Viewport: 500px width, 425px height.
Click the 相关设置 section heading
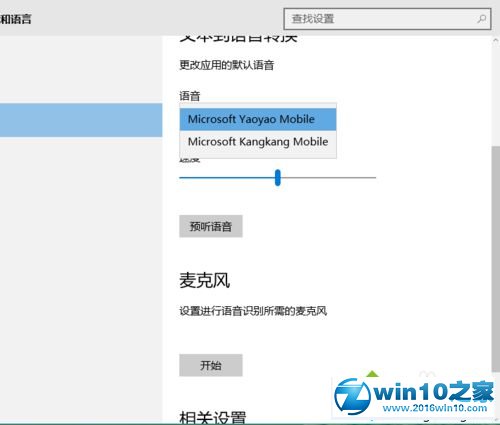213,417
